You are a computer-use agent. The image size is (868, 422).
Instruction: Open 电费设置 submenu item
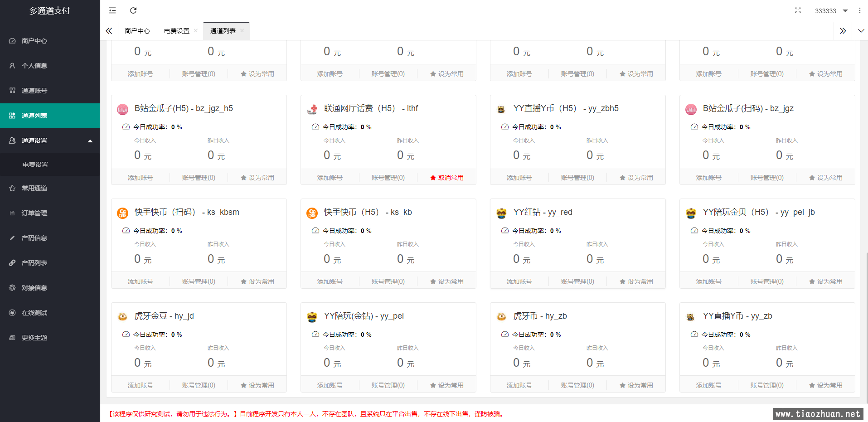click(50, 165)
